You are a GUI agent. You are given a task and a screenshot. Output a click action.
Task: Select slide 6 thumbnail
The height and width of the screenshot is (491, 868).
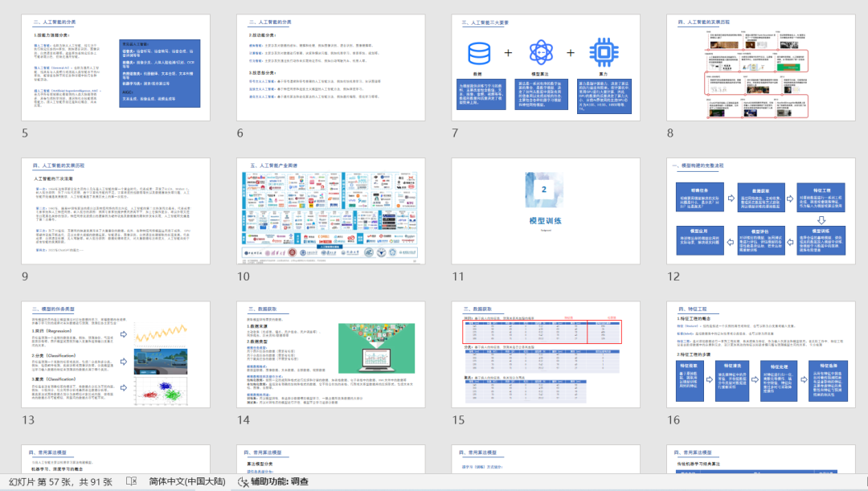point(331,68)
